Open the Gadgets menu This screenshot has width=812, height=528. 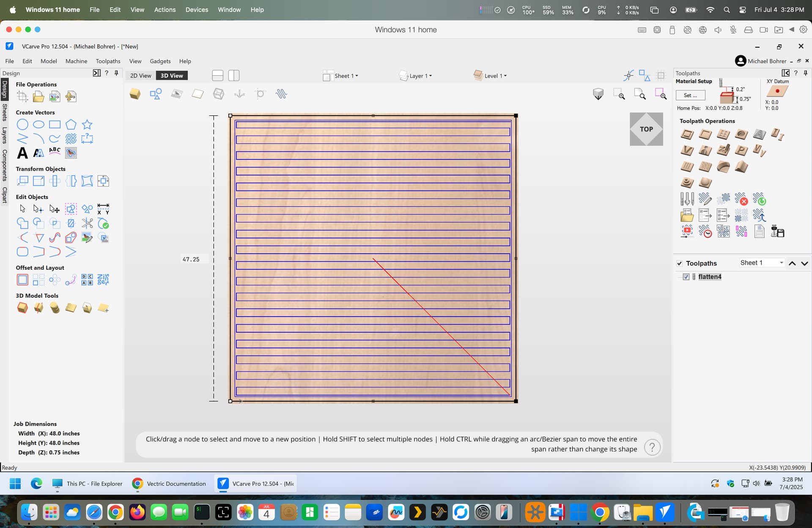160,61
